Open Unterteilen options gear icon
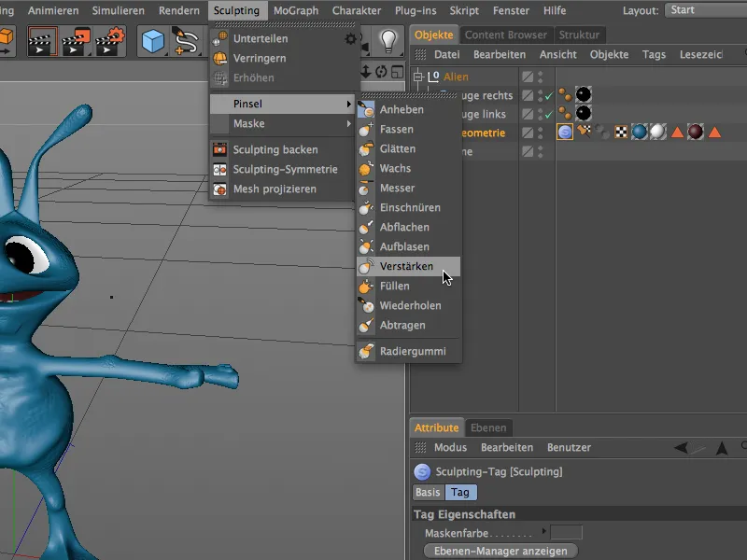 350,39
